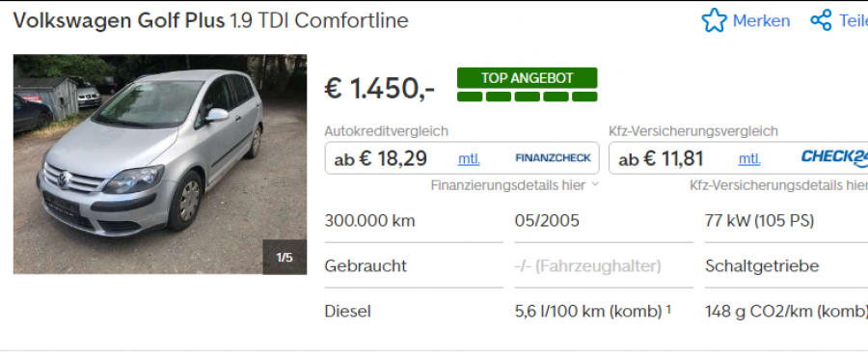The height and width of the screenshot is (360, 868).
Task: Expand Finanzierungsdetails hier chevron
Action: click(x=595, y=184)
